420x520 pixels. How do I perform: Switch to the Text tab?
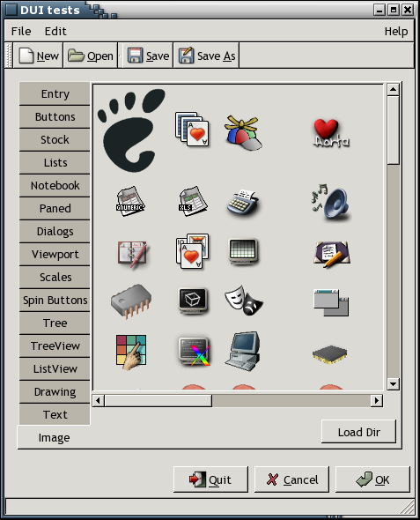pos(55,414)
